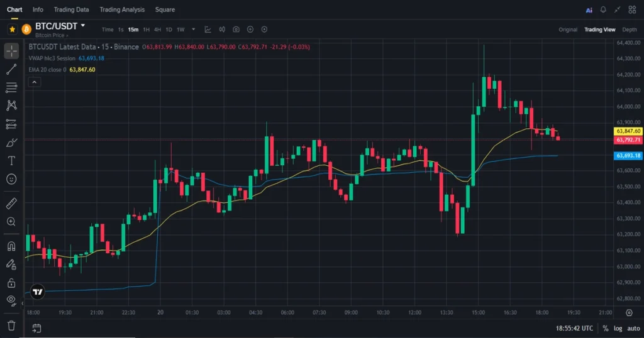The height and width of the screenshot is (338, 644).
Task: Open timezone menu at 18:55:42 UTC
Action: click(574, 328)
